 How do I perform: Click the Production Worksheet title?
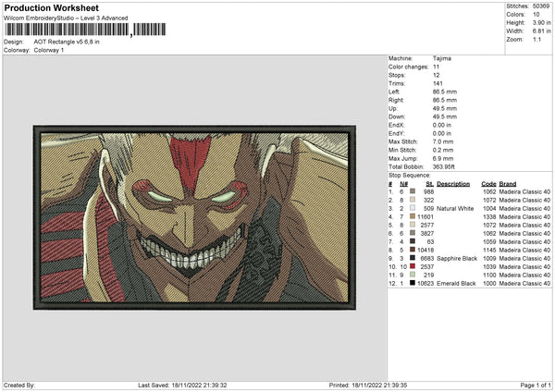pos(51,7)
